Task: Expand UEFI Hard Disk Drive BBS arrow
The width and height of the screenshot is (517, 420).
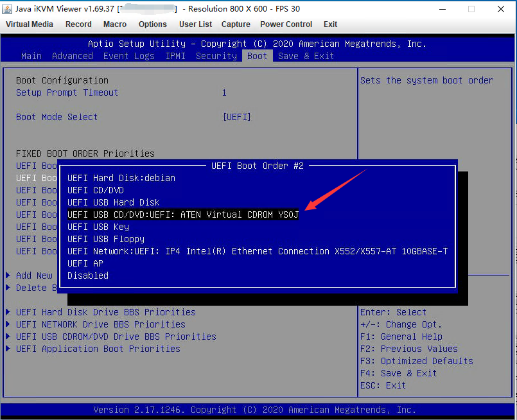Action: click(x=8, y=312)
